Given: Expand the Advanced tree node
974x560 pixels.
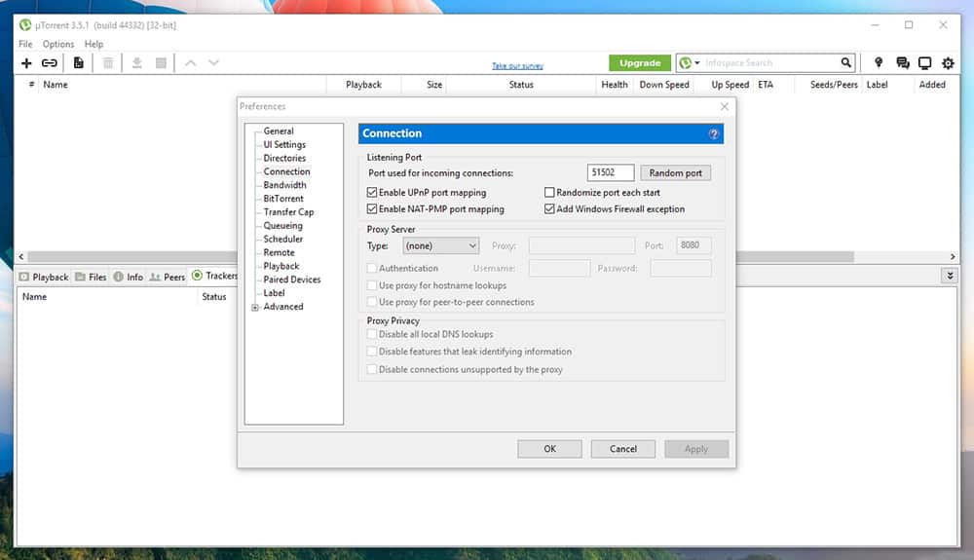Looking at the screenshot, I should (254, 308).
